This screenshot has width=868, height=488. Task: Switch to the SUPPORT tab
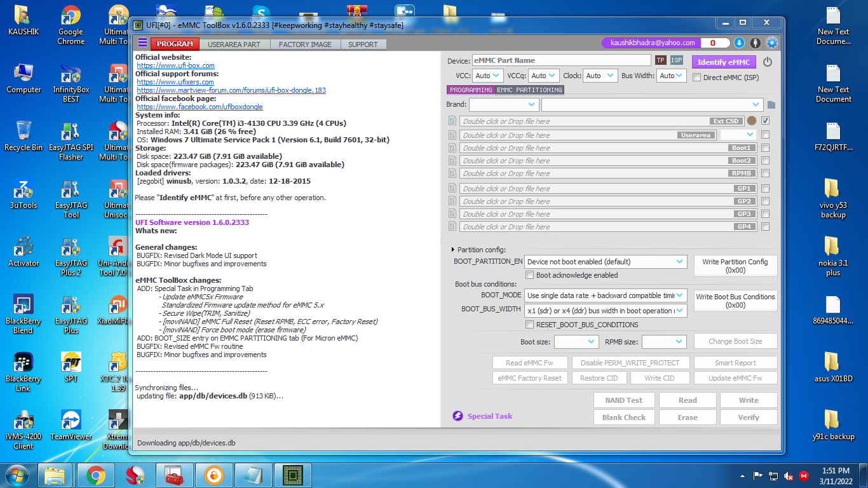click(363, 44)
